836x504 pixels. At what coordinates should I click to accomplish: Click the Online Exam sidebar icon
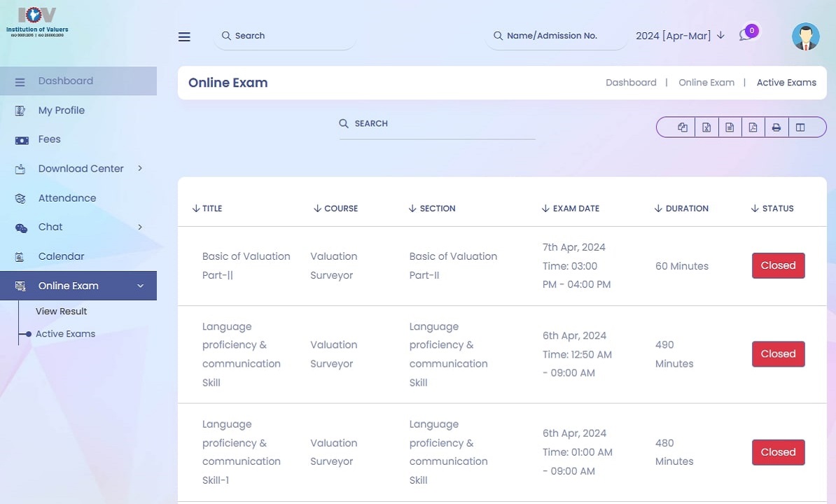pos(20,286)
